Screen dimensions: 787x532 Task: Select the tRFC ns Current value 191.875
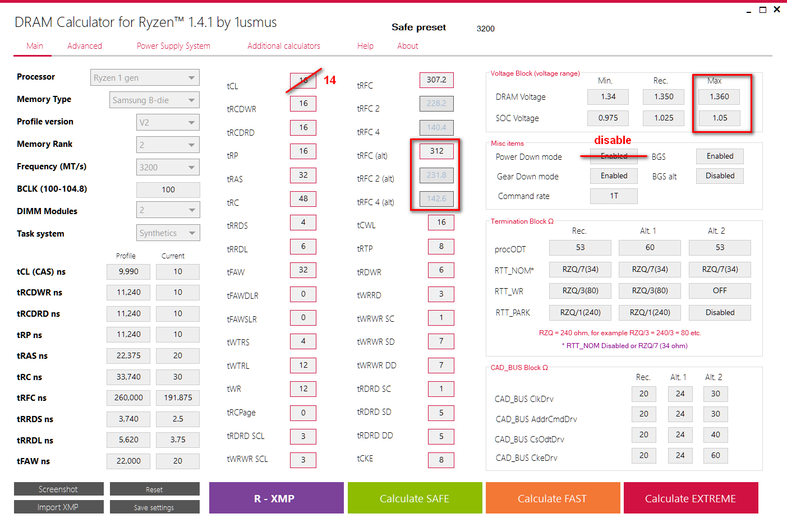178,398
